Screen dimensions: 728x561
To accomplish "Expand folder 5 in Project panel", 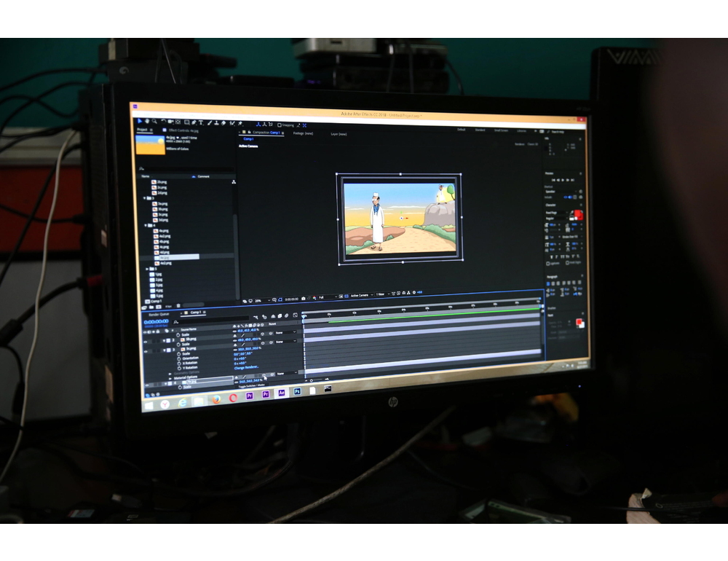I will click(147, 269).
